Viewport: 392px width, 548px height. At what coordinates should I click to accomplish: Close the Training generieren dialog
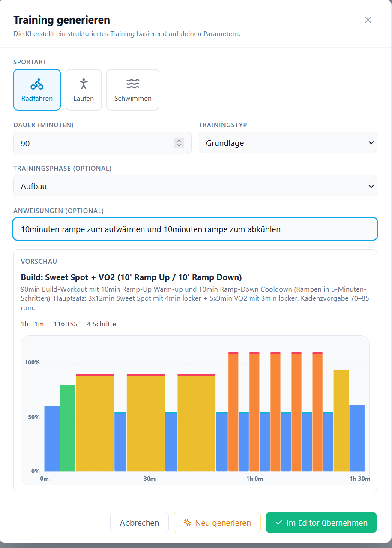pos(368,20)
